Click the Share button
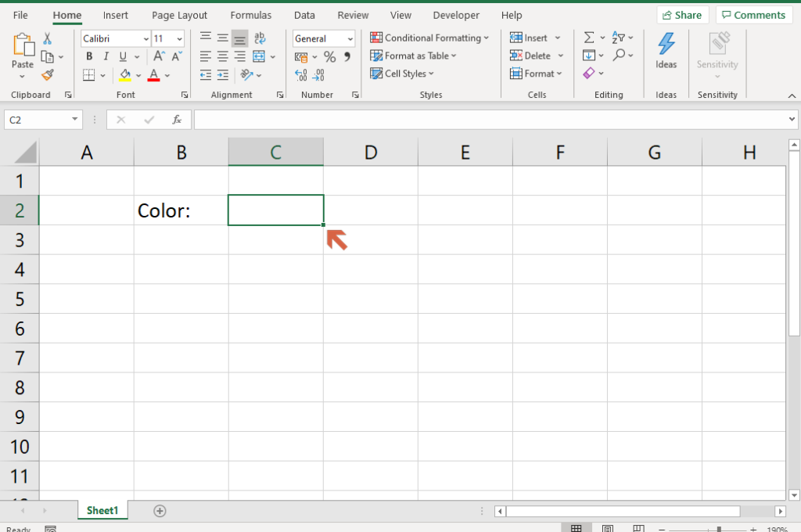The image size is (801, 532). pos(682,16)
